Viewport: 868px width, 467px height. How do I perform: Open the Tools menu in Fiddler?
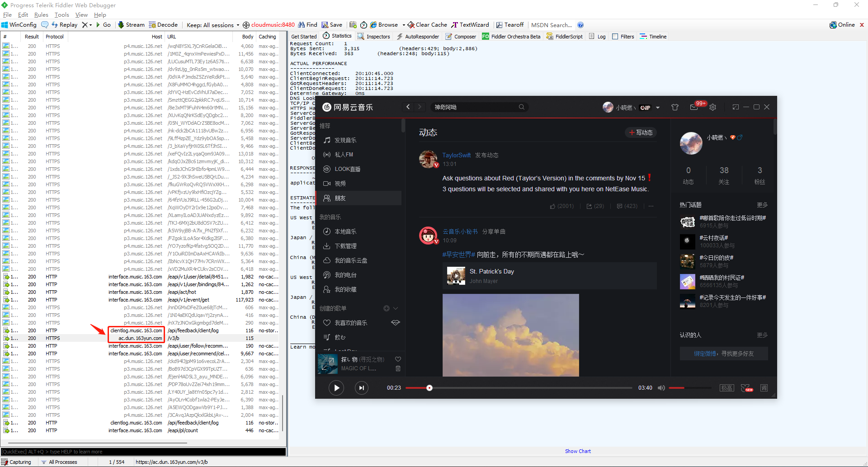[62, 15]
